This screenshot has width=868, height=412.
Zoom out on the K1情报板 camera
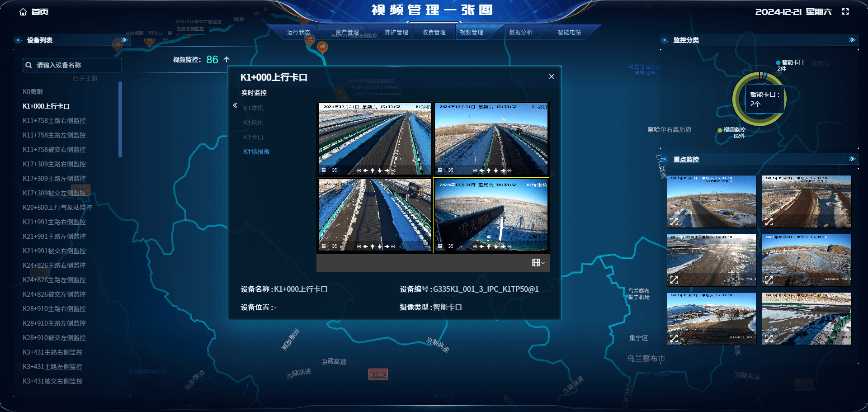(x=509, y=246)
